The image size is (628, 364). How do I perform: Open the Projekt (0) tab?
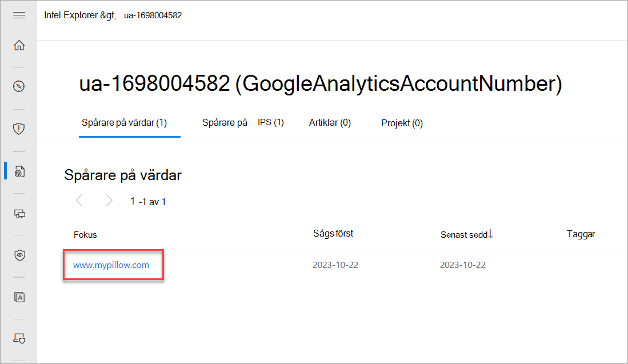tap(402, 123)
